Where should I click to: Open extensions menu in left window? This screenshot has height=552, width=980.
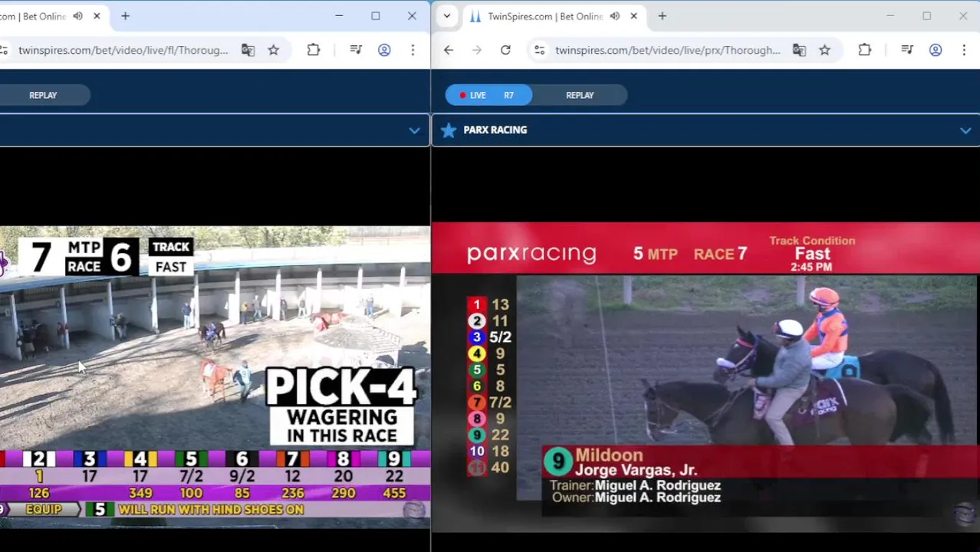coord(314,50)
